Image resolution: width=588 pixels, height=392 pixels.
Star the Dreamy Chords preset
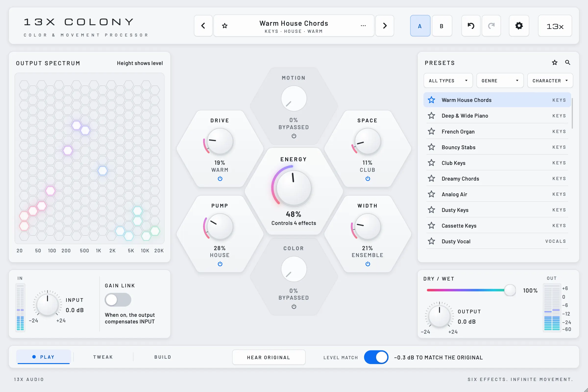click(x=431, y=179)
